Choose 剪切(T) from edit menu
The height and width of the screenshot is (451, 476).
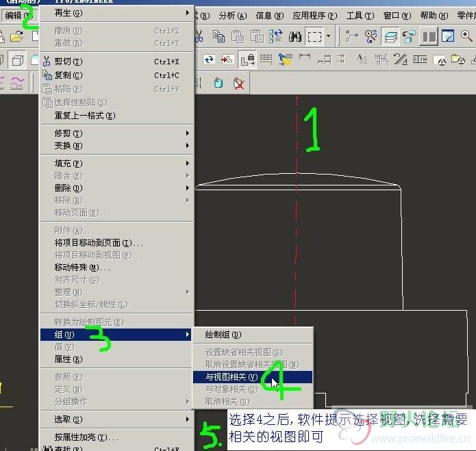(x=116, y=62)
